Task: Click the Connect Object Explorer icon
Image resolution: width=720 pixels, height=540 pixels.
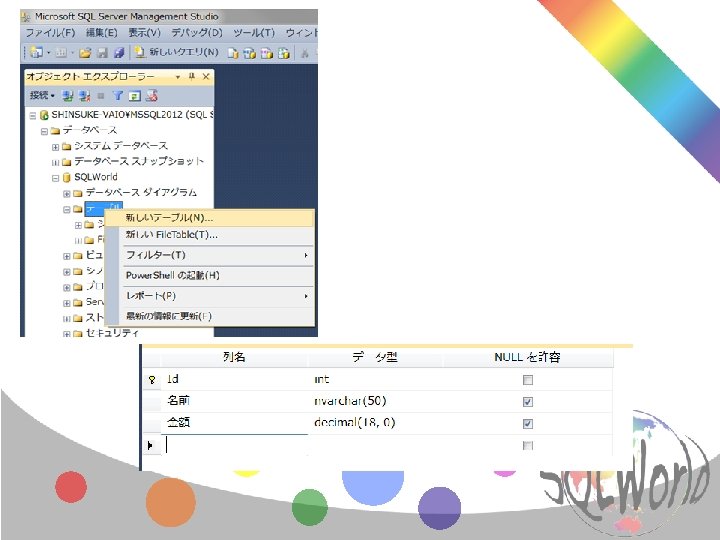Action: click(x=68, y=96)
